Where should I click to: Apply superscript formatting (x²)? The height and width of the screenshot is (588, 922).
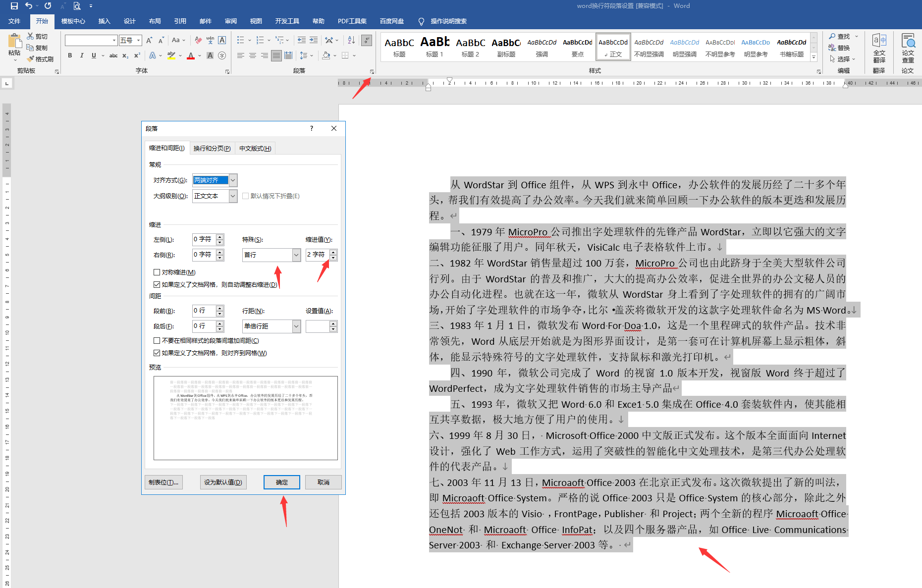coord(137,55)
